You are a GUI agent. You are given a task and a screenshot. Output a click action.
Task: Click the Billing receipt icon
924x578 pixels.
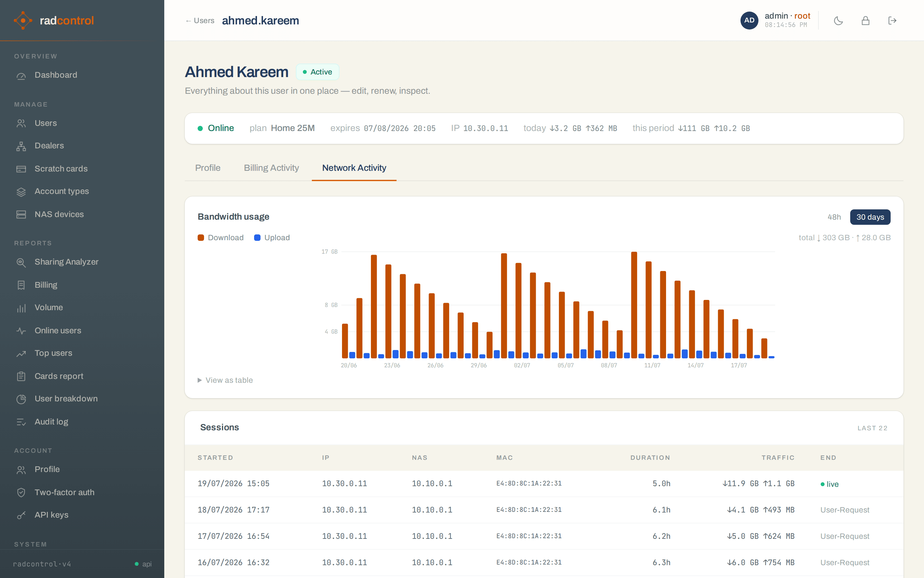(x=21, y=285)
